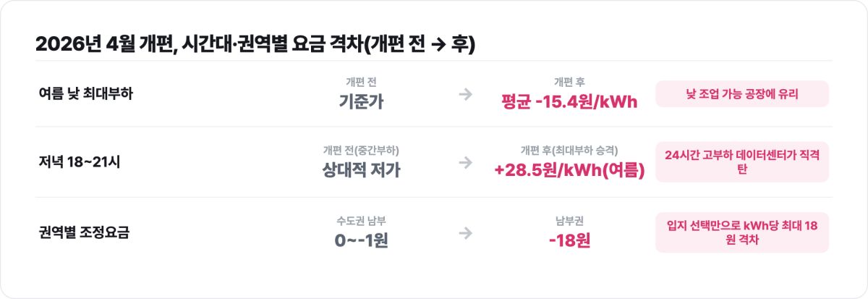Click the 여름 낮 최대부하 row label

(x=86, y=93)
